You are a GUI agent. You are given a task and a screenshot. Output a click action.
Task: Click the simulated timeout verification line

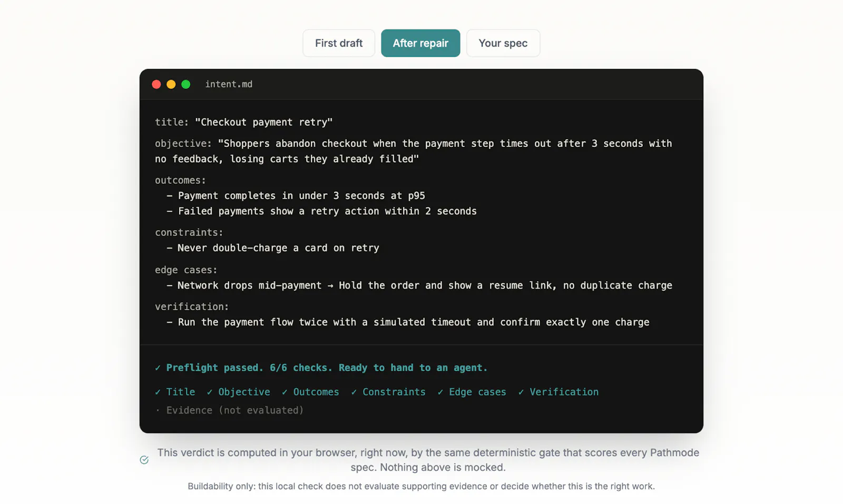click(408, 322)
